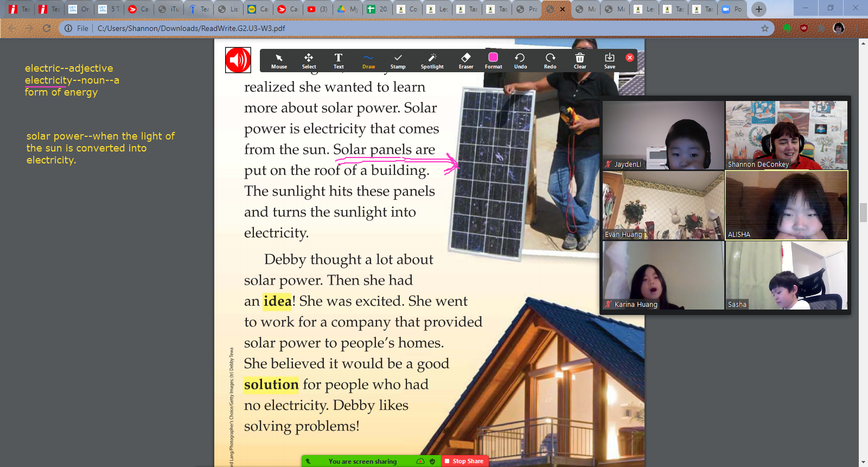Switch to the 5 T jobs tab

pyautogui.click(x=109, y=9)
